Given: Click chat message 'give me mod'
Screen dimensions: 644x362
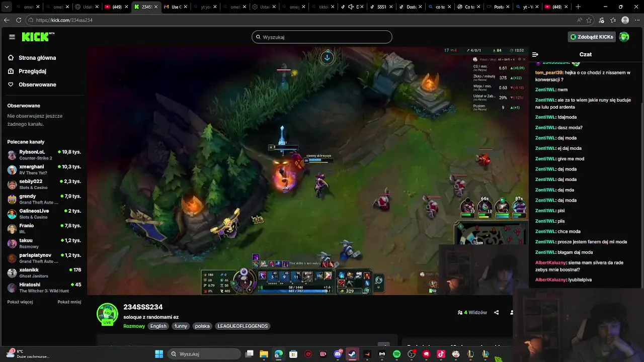Looking at the screenshot, I should click(x=571, y=159).
